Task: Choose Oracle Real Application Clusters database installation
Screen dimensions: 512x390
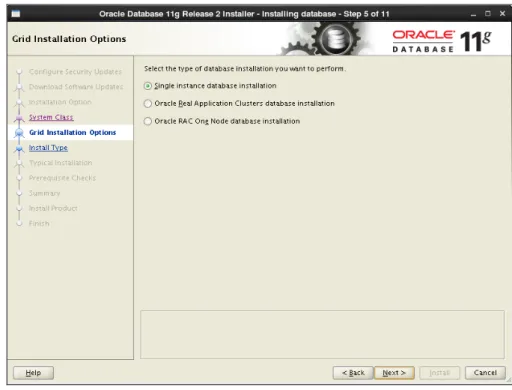Action: click(x=148, y=104)
